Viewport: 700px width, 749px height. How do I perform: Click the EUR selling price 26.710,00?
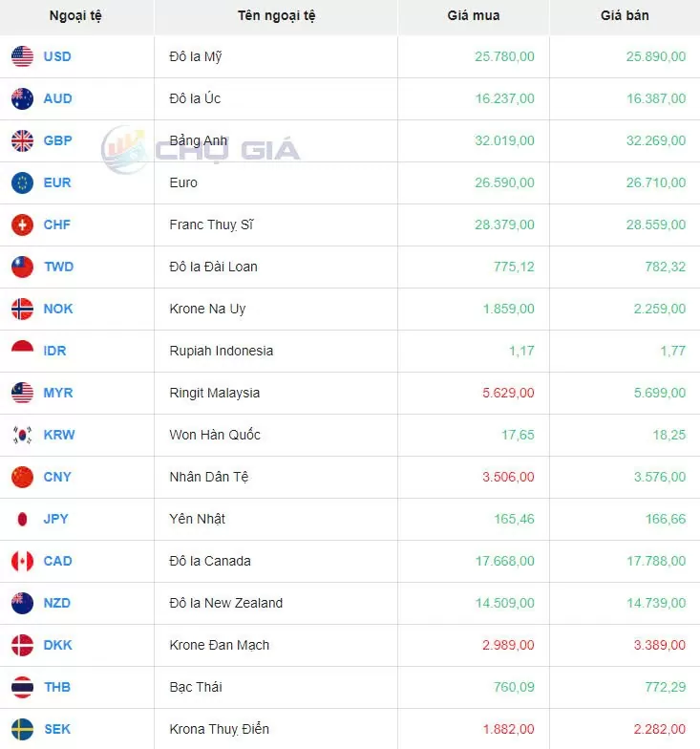pos(655,182)
